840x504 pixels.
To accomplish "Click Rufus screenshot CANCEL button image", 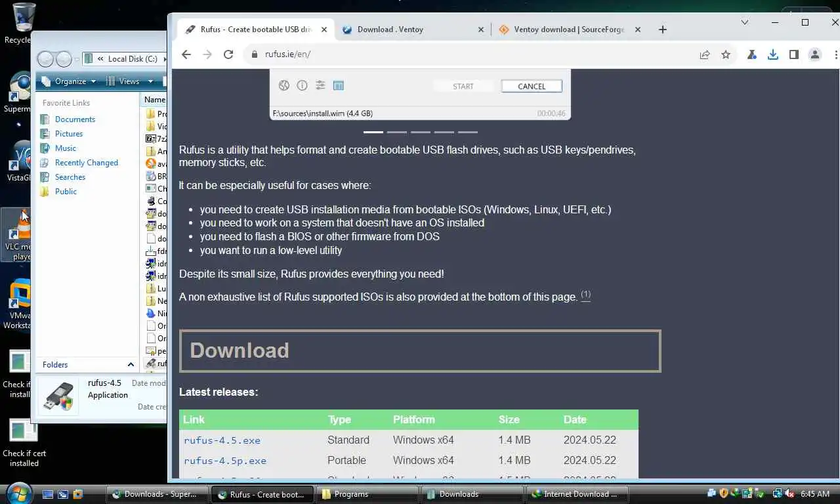I will point(532,86).
